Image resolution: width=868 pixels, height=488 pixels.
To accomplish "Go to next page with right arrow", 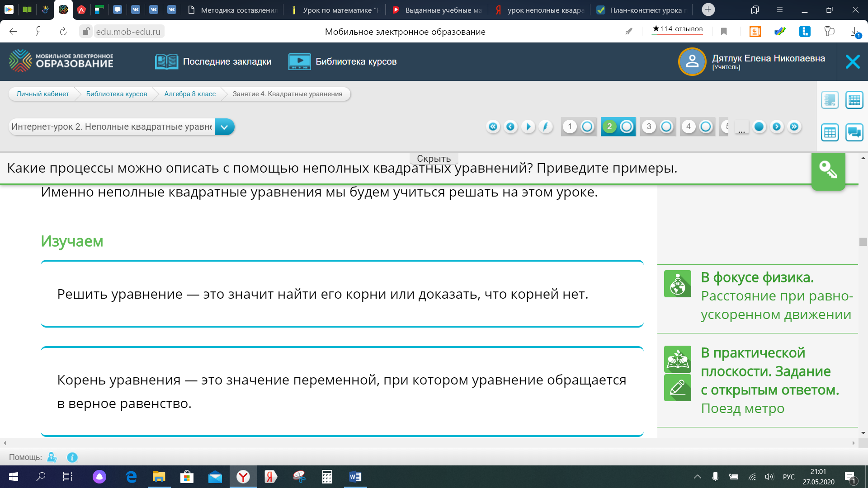I will click(x=776, y=127).
